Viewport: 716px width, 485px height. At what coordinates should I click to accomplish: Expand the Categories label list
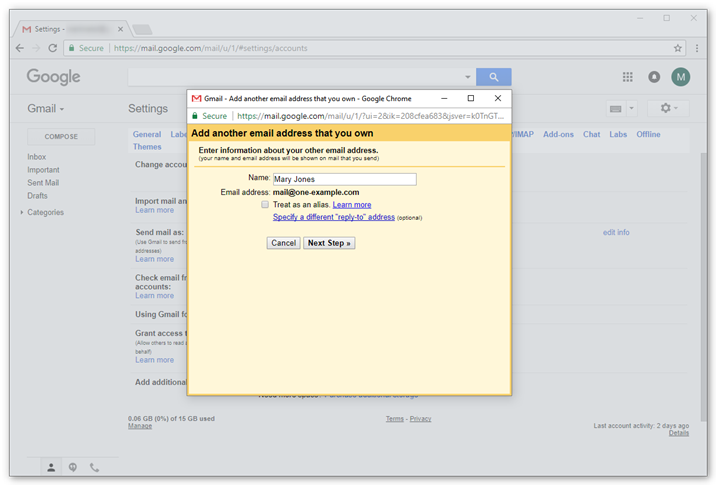coord(21,212)
